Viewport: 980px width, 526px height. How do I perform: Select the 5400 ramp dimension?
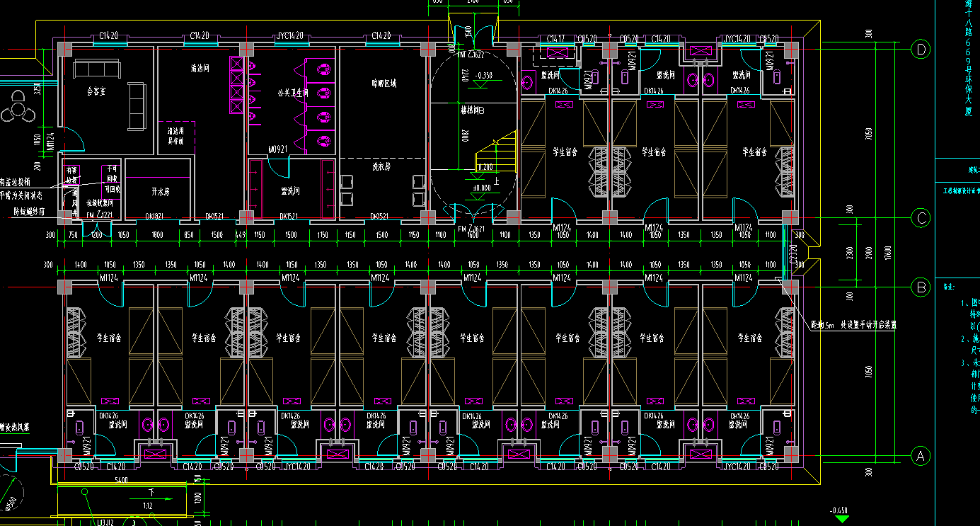tap(120, 481)
